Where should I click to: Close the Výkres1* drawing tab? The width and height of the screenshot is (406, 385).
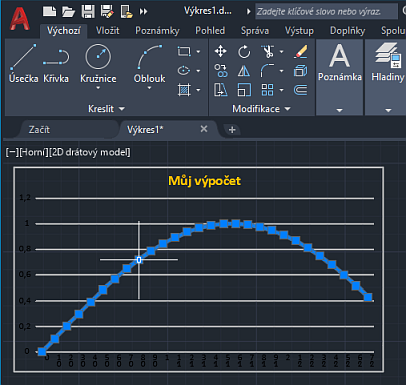click(204, 129)
